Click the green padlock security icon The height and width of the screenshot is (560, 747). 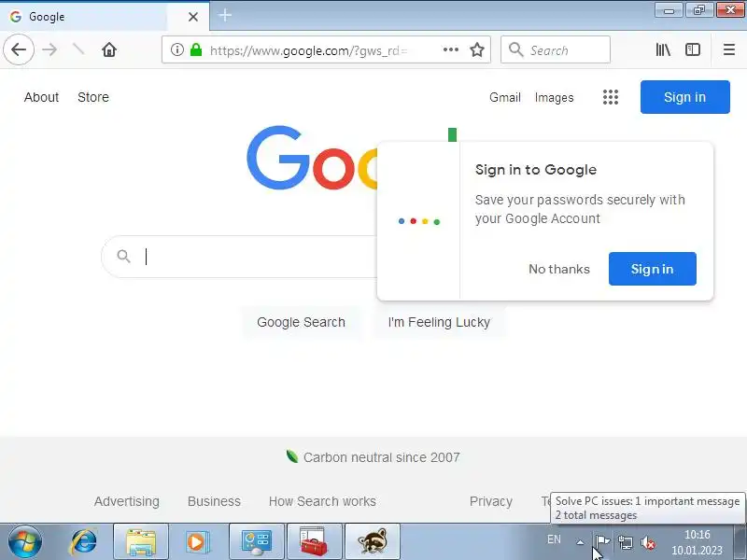196,49
